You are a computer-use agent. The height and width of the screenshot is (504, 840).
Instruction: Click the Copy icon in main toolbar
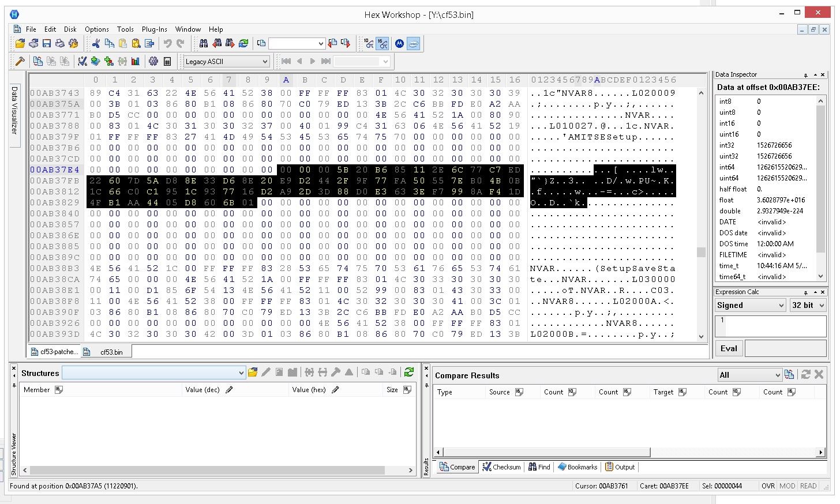109,43
